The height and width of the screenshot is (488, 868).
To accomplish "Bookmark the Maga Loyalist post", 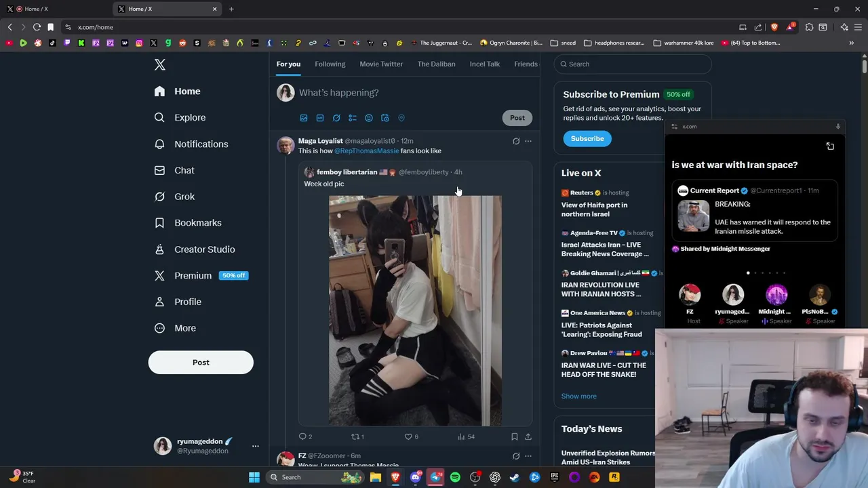I will pos(515,436).
